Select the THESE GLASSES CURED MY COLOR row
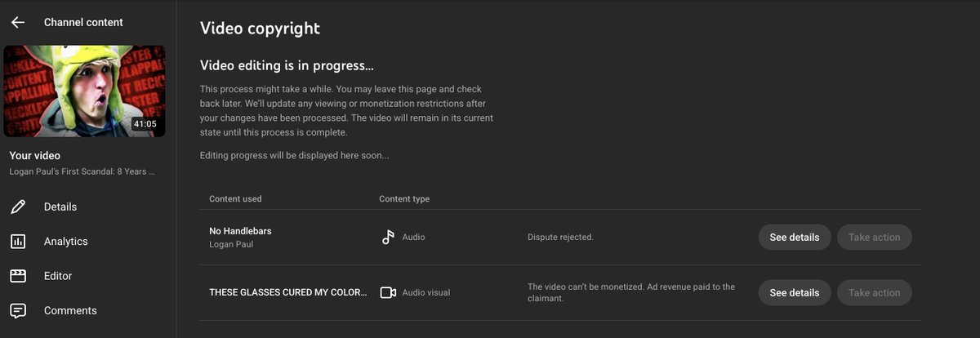The width and height of the screenshot is (980, 338). [x=560, y=292]
